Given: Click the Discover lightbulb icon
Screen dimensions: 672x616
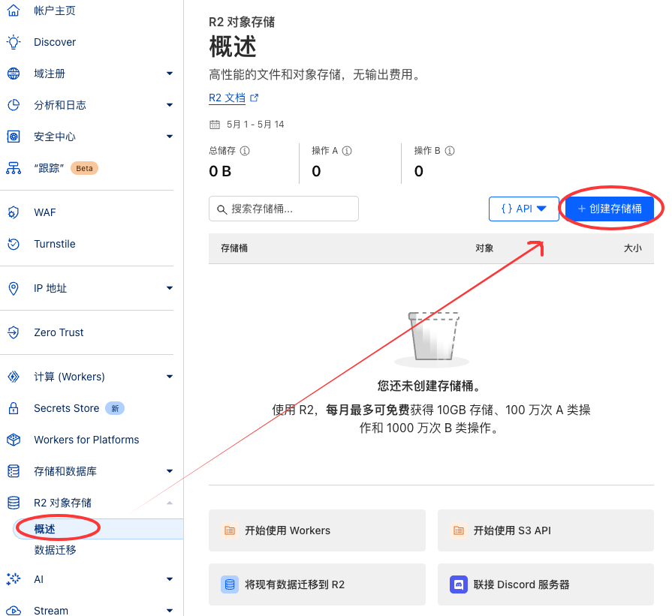Looking at the screenshot, I should [14, 42].
